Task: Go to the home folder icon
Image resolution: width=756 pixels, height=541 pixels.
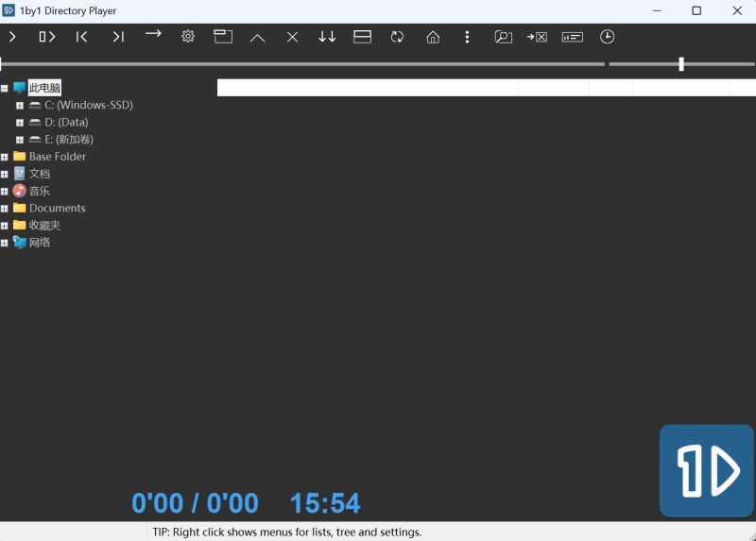Action: (433, 37)
